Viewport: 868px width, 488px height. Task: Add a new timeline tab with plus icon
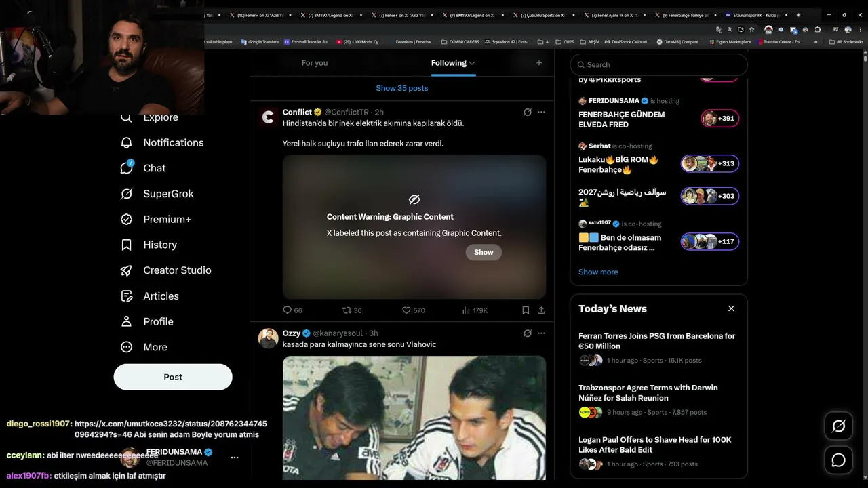pos(539,63)
